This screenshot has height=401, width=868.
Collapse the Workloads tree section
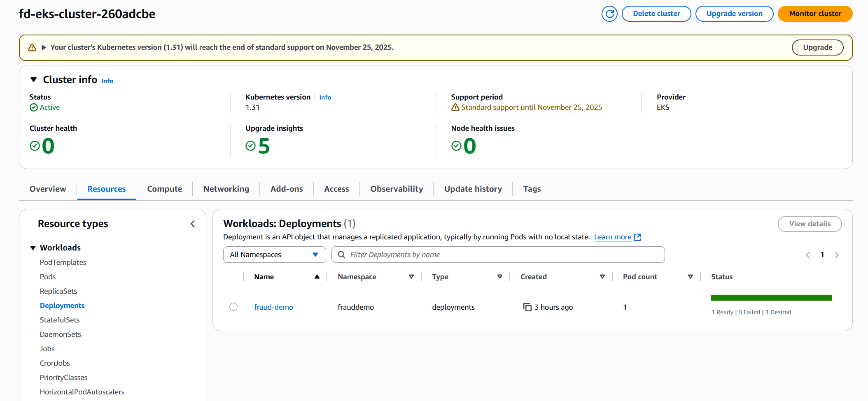click(33, 248)
